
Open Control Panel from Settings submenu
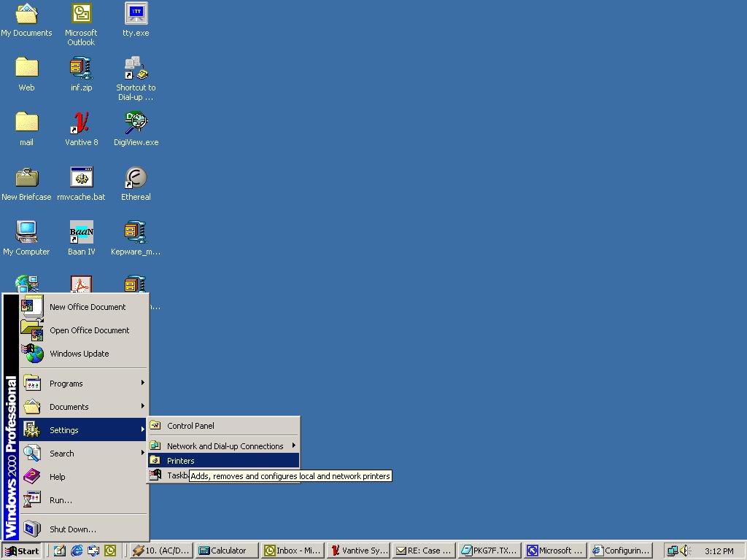190,426
